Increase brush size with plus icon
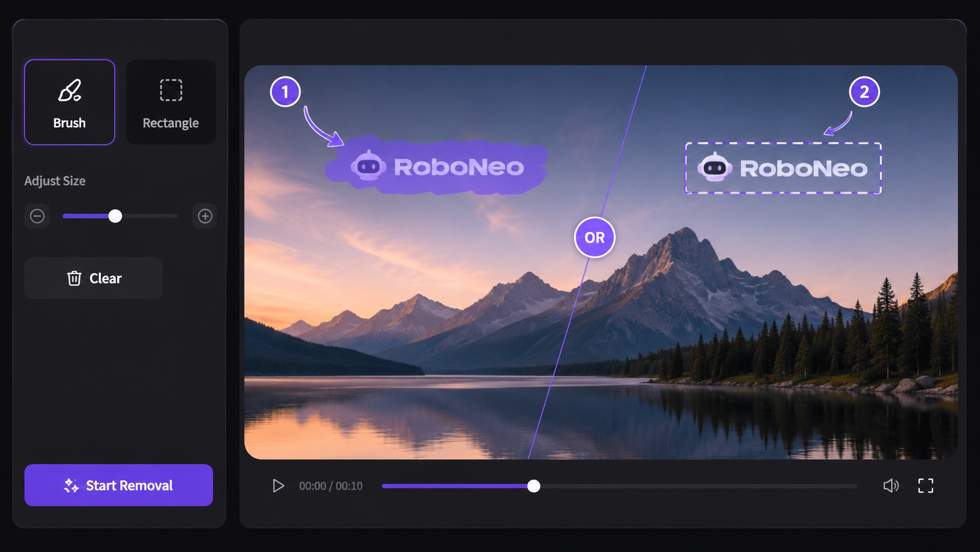Viewport: 980px width, 552px height. click(x=205, y=216)
